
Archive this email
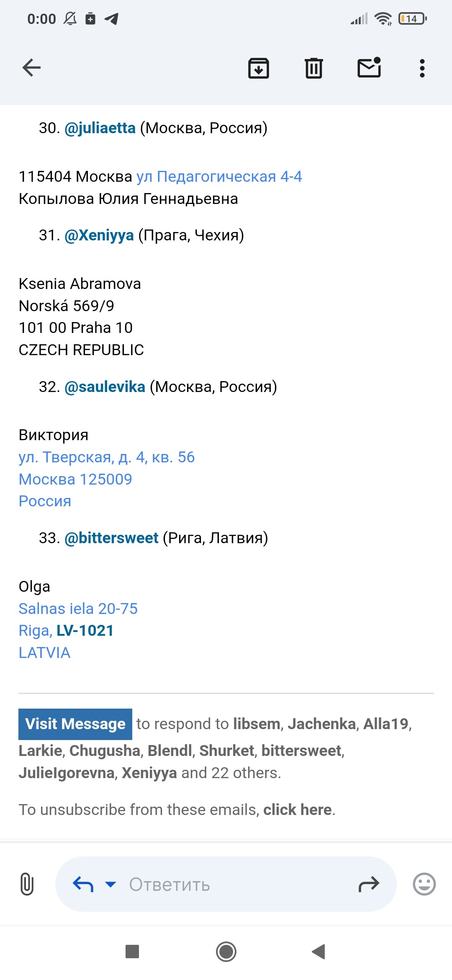(259, 68)
